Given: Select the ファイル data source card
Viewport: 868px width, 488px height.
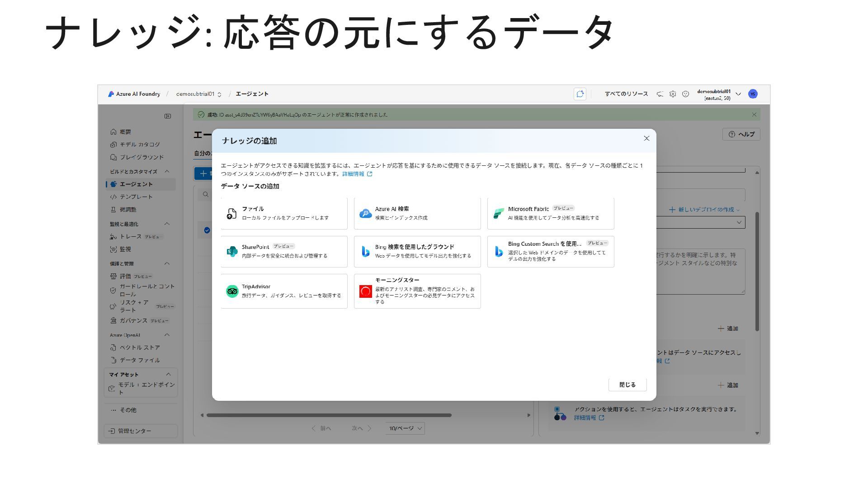Looking at the screenshot, I should pyautogui.click(x=284, y=213).
